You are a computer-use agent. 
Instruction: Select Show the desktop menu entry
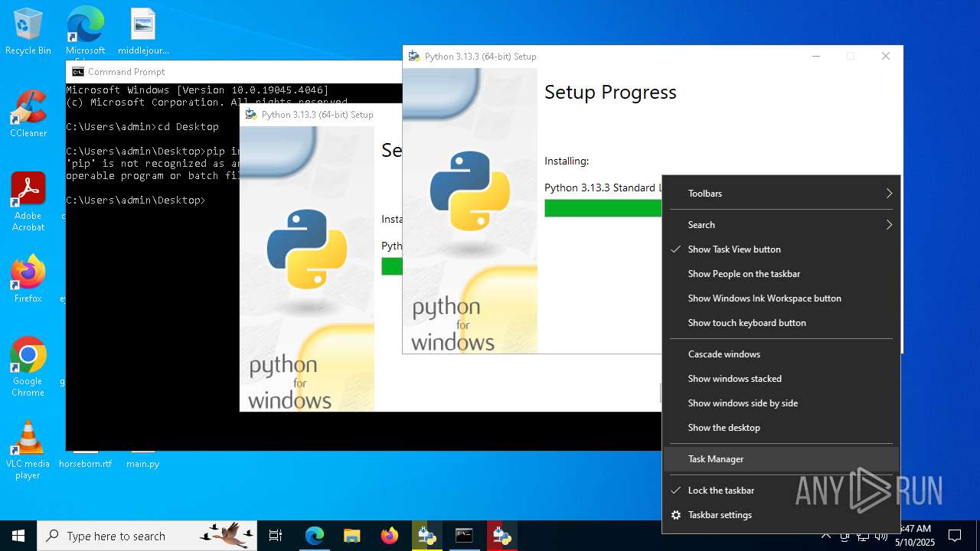(x=781, y=428)
